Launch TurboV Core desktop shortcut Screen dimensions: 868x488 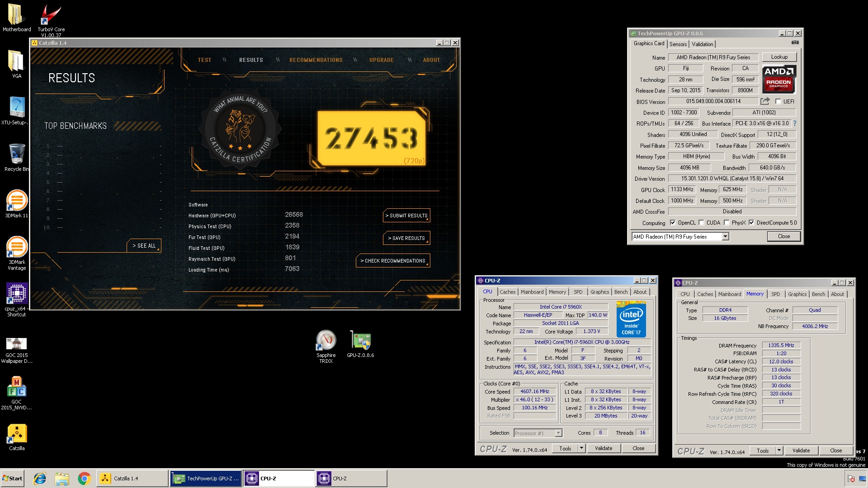[x=51, y=20]
